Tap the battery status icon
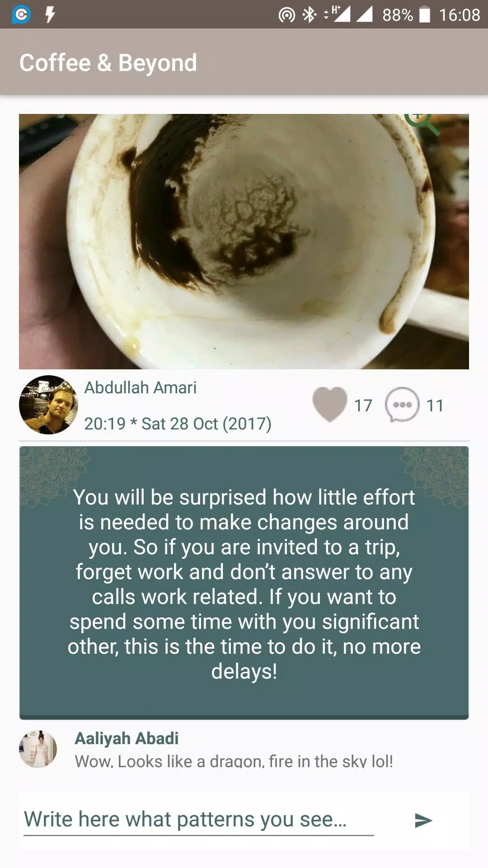488x868 pixels. (425, 14)
